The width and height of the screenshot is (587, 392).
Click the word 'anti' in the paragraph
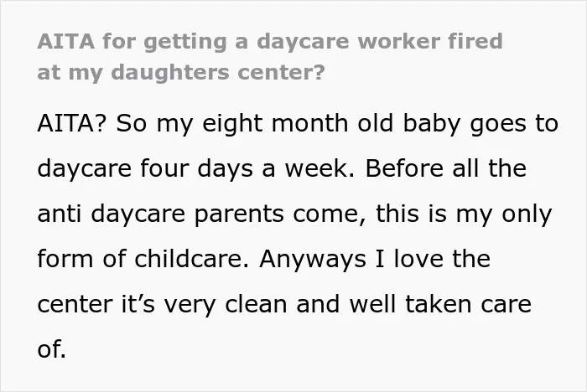click(x=60, y=214)
